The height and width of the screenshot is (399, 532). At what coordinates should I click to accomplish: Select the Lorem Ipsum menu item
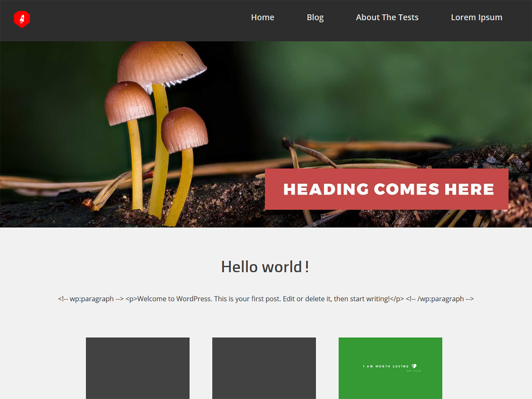pos(476,18)
